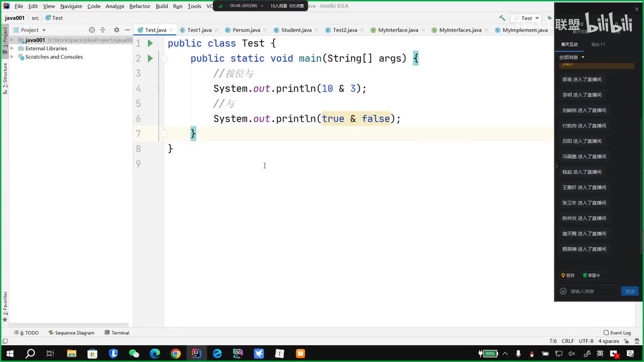The height and width of the screenshot is (362, 644).
Task: Open the Event Log panel
Action: pos(617,333)
